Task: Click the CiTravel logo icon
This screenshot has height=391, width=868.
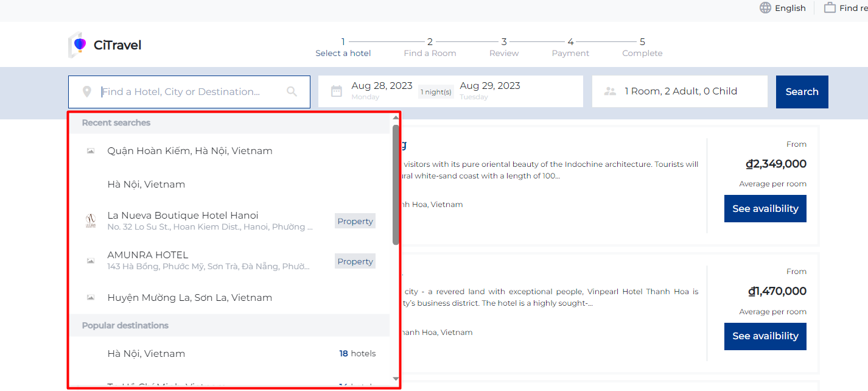Action: click(77, 45)
